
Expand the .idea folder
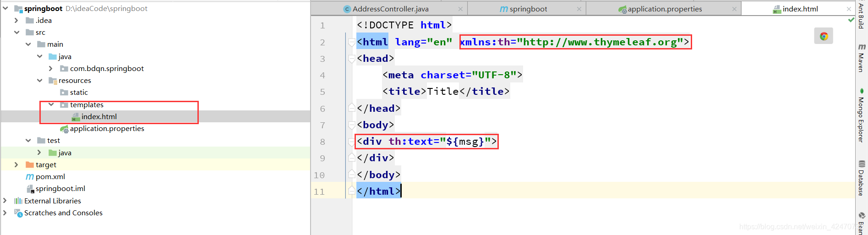pos(16,20)
